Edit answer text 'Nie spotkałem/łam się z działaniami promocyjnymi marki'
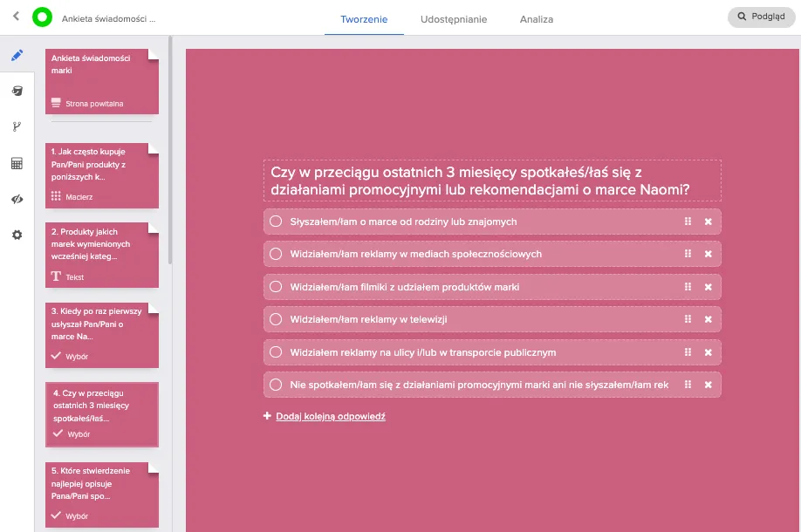Viewport: 801px width, 532px height. (479, 385)
